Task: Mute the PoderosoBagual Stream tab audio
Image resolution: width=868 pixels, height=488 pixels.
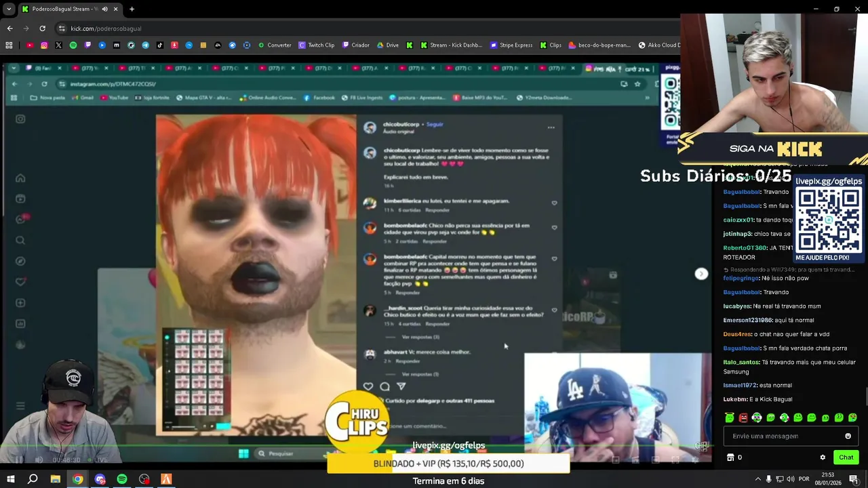Action: click(104, 9)
